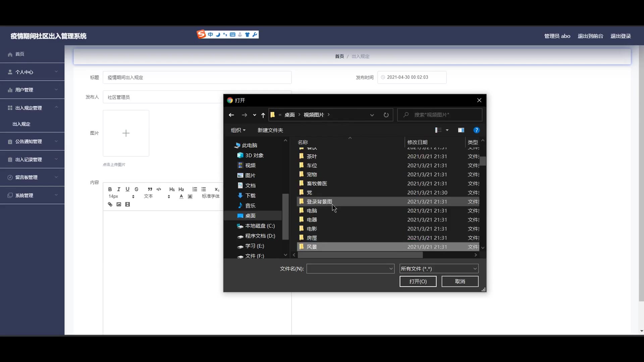Click the font text color A icon
The image size is (644, 362).
(181, 196)
